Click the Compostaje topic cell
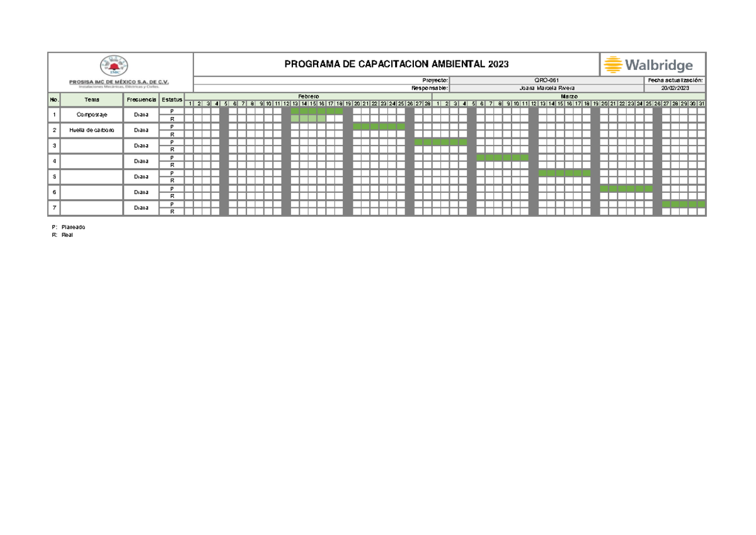The width and height of the screenshot is (756, 535). click(x=91, y=114)
